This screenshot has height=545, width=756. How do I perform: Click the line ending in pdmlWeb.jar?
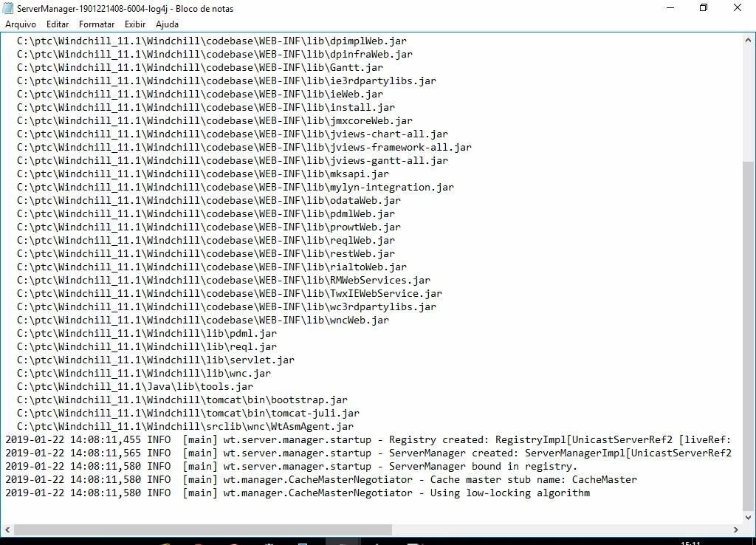point(206,213)
